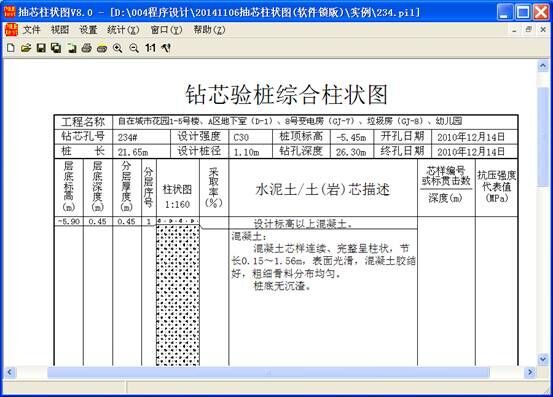Open the 窗口(Y) menu

tap(166, 30)
